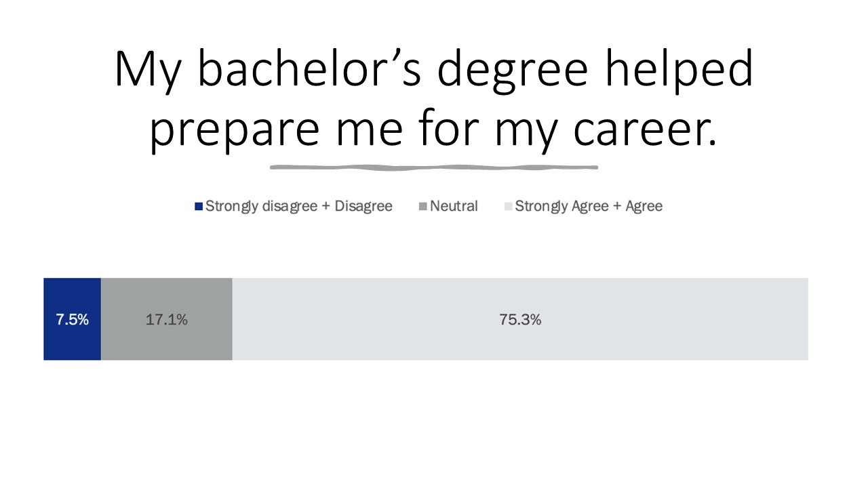Click the 75.3% data label
The image size is (868, 488).
coord(520,320)
